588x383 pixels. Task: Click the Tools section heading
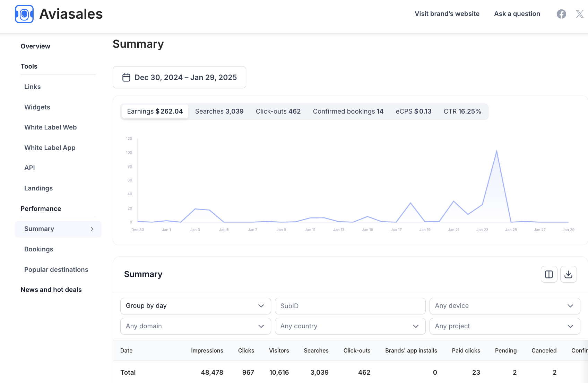(x=29, y=66)
